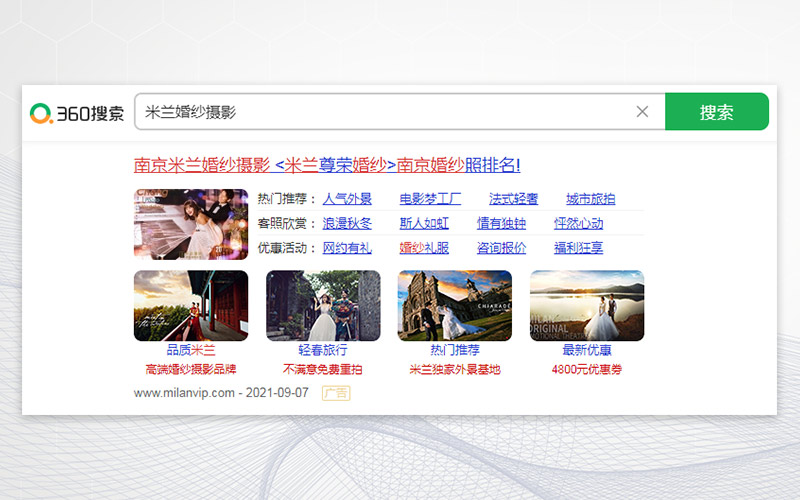800x500 pixels.
Task: Open the 城市旅拍 link
Action: (x=590, y=198)
